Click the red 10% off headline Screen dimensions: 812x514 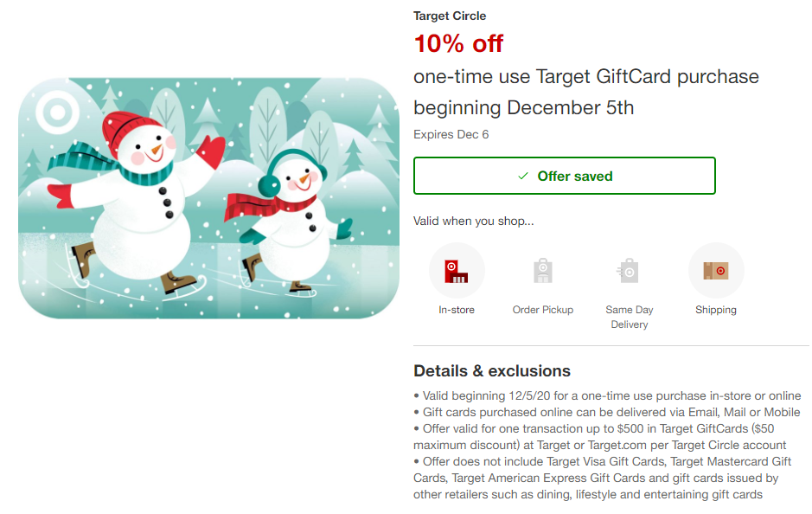point(458,43)
